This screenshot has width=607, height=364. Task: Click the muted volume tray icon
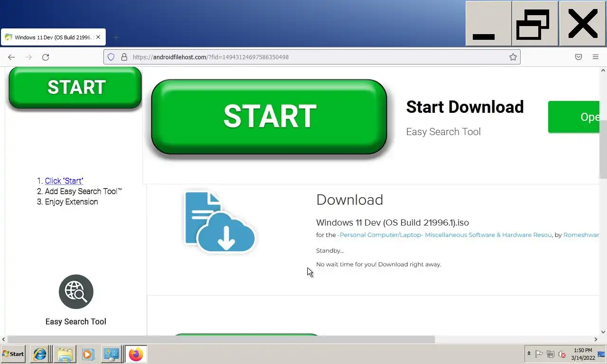tap(562, 354)
